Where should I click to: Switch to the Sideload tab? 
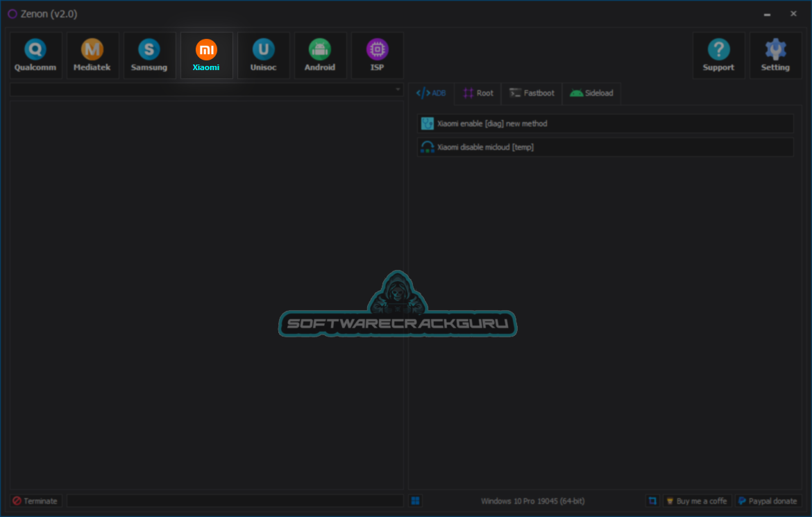tap(591, 93)
